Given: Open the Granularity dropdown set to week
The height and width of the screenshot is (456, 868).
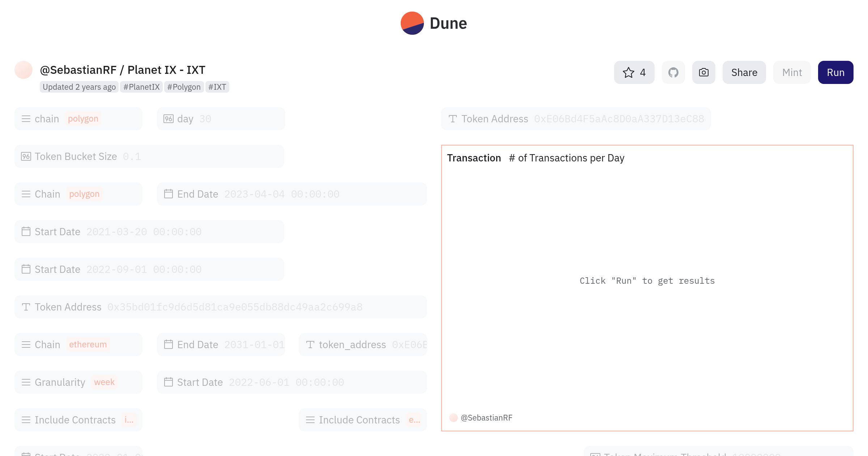Looking at the screenshot, I should pos(78,382).
